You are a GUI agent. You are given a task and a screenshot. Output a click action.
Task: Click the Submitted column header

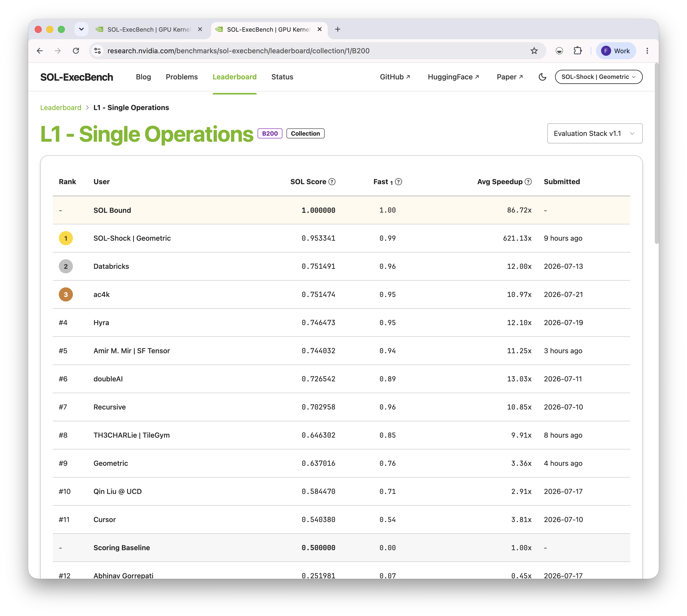[x=562, y=182]
